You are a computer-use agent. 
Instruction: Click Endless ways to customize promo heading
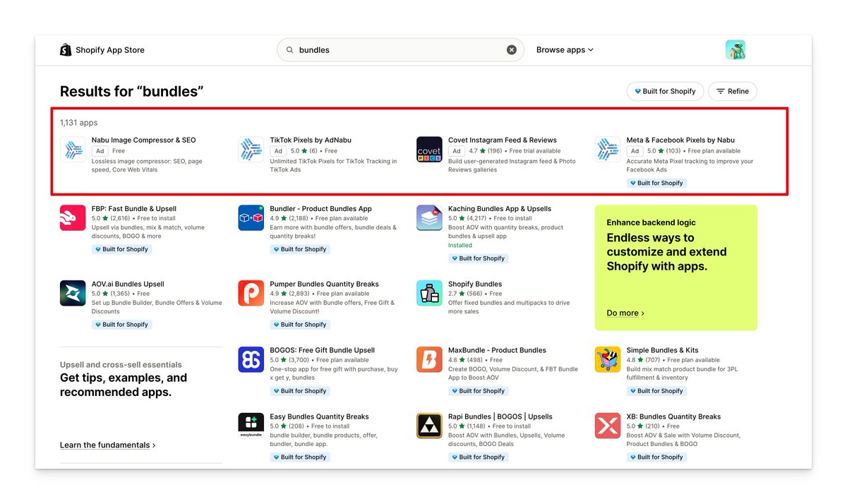pos(666,252)
